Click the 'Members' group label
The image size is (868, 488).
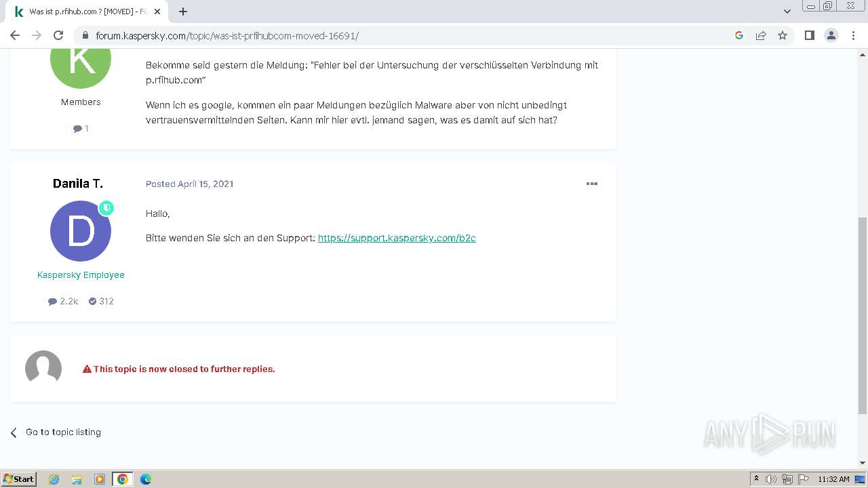pos(81,102)
